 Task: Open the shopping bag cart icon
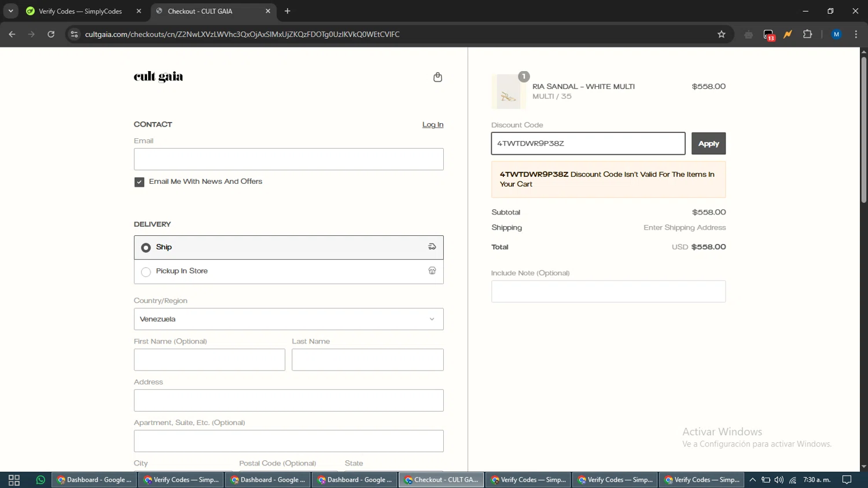[x=437, y=77]
